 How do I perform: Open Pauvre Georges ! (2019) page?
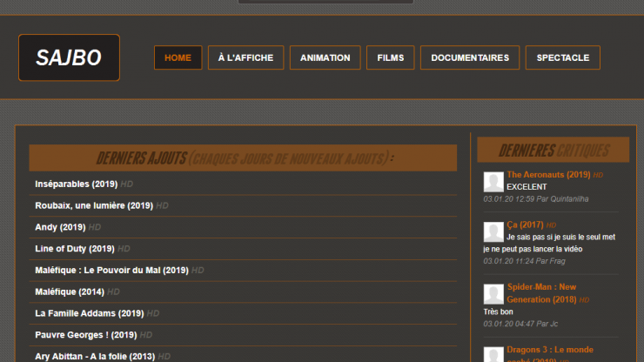point(85,335)
